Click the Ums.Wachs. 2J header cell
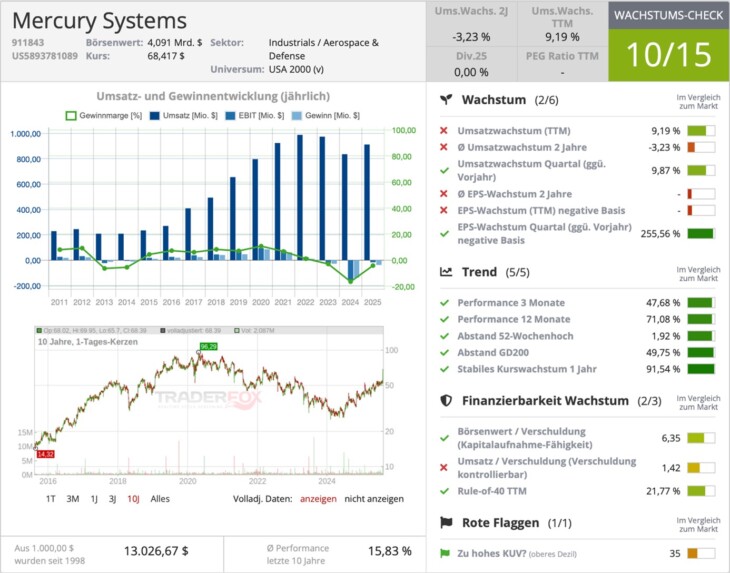The height and width of the screenshot is (573, 730). (x=471, y=24)
